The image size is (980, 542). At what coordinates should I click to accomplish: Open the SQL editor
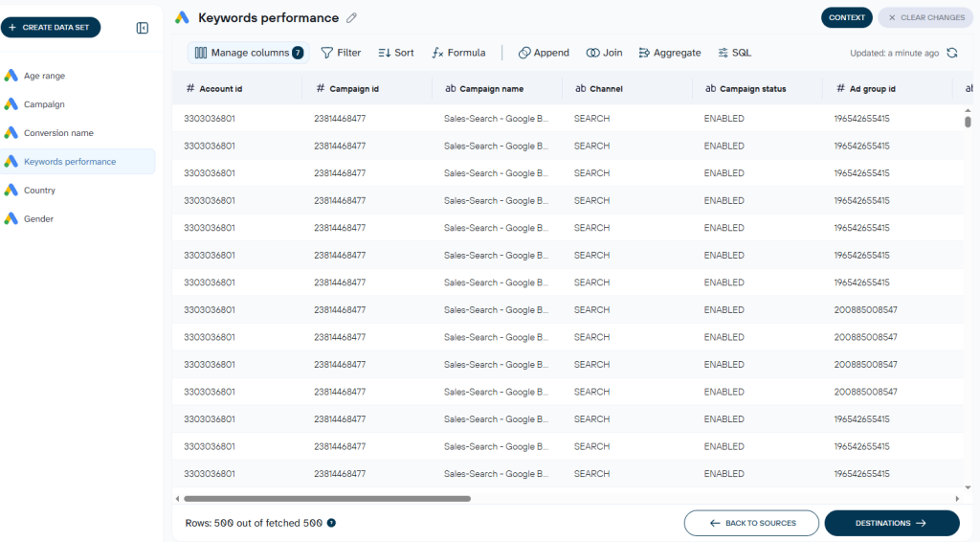point(734,53)
